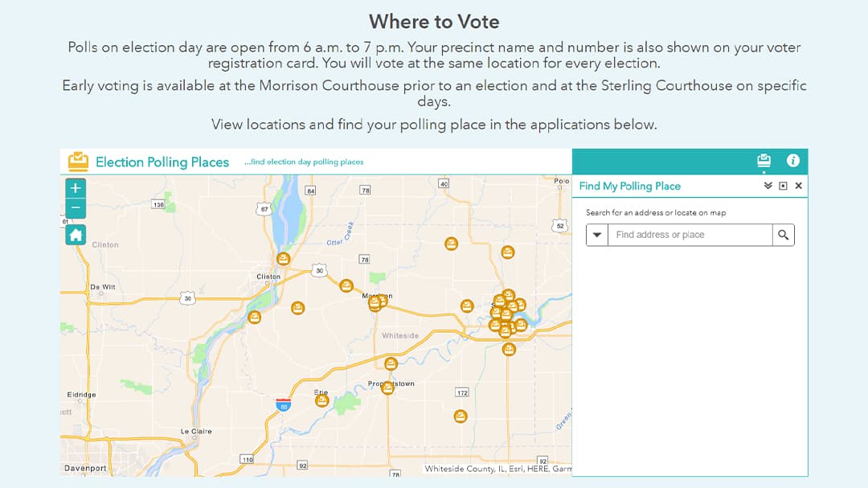Image resolution: width=868 pixels, height=488 pixels.
Task: Click the Esri map attribution text
Action: coord(498,469)
